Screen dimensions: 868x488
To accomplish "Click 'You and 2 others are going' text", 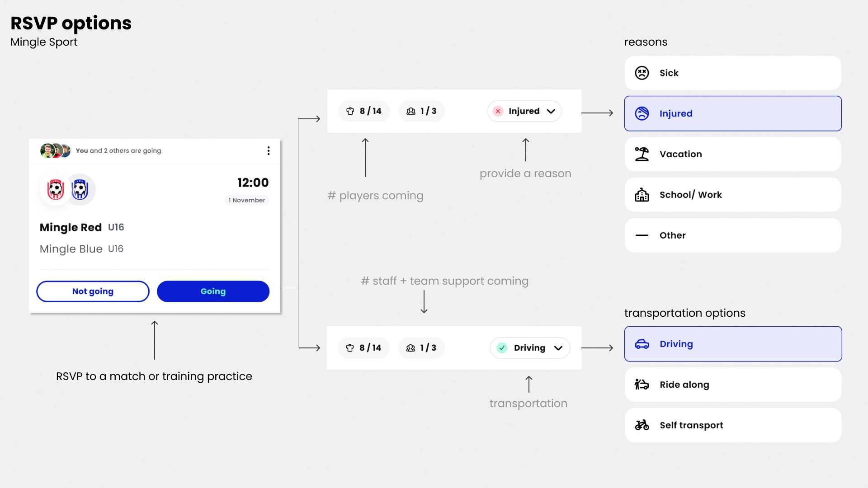I will pyautogui.click(x=118, y=150).
